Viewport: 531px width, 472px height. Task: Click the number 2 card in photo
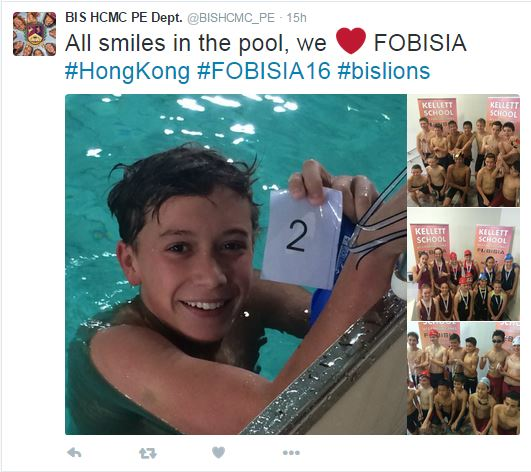coord(302,239)
